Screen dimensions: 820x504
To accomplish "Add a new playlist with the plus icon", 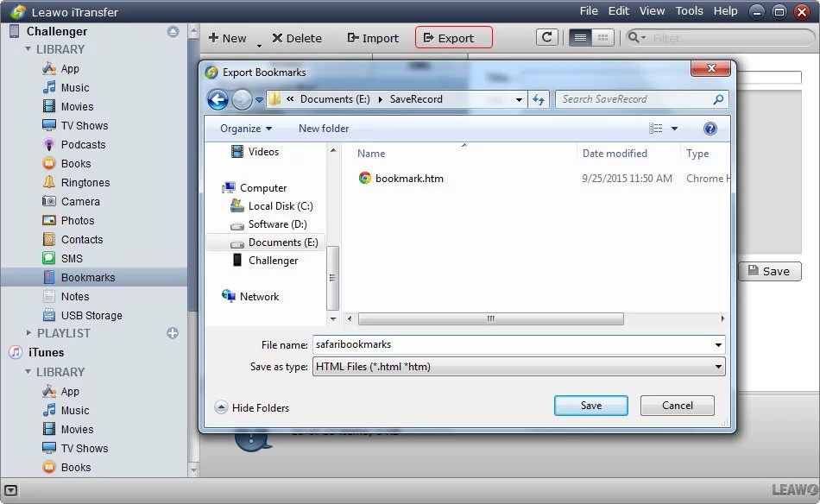I will coord(172,332).
